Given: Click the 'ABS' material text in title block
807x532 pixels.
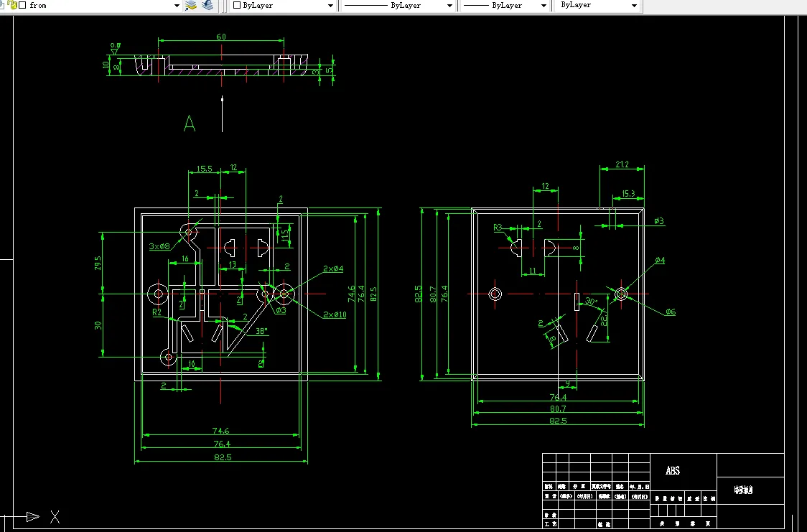Looking at the screenshot, I should pos(672,470).
